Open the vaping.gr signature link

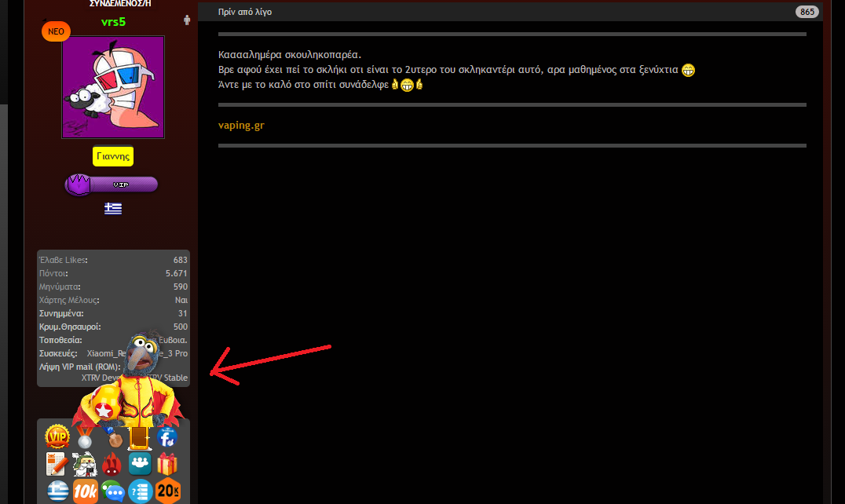(241, 125)
